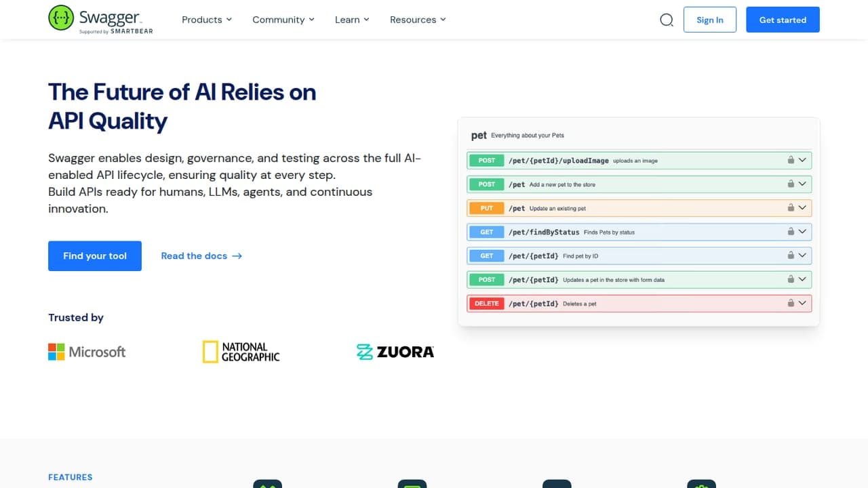Viewport: 868px width, 488px height.
Task: Open the Products dropdown menu
Action: pyautogui.click(x=207, y=20)
